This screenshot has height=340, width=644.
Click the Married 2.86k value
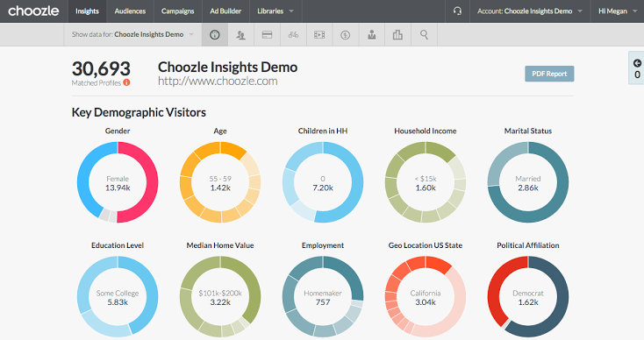click(x=528, y=184)
